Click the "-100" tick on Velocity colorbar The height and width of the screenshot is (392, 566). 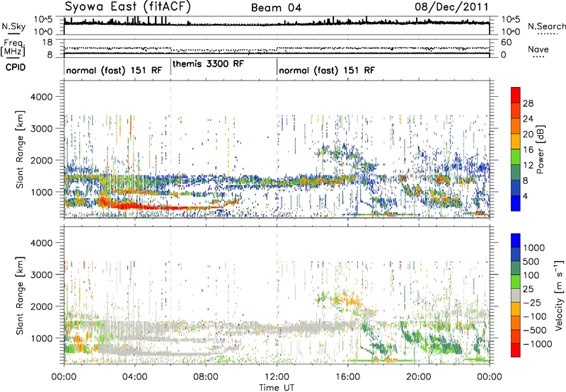pyautogui.click(x=535, y=316)
